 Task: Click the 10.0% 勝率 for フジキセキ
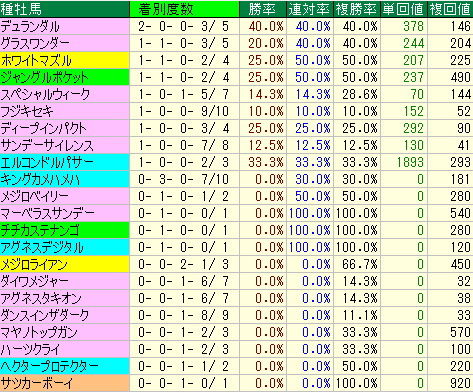coord(266,111)
